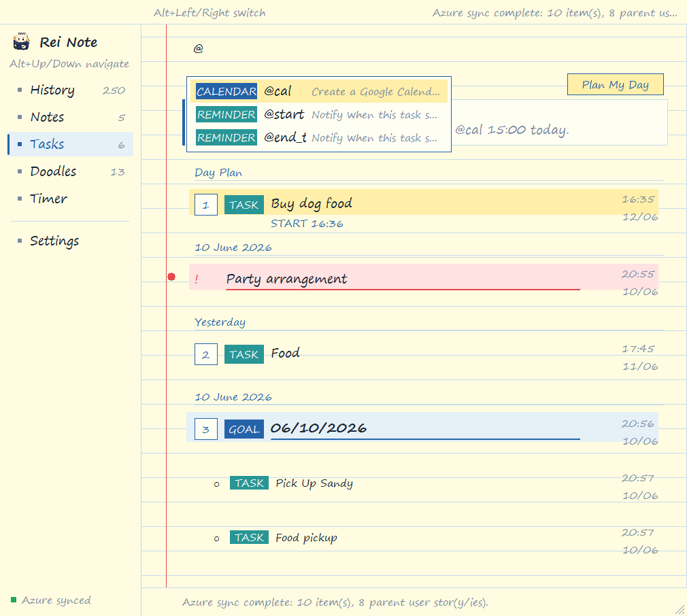Select the Food pickup subtask text
Image resolution: width=687 pixels, height=616 pixels.
tap(306, 538)
